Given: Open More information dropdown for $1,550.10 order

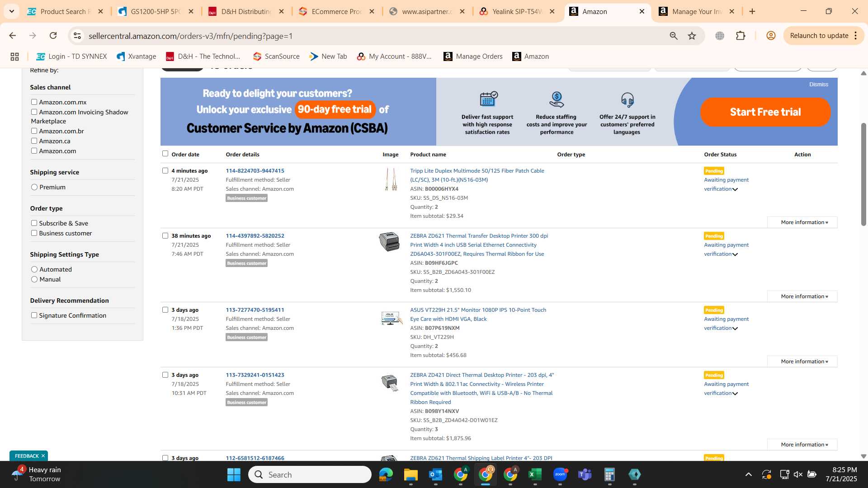Looking at the screenshot, I should coord(802,296).
